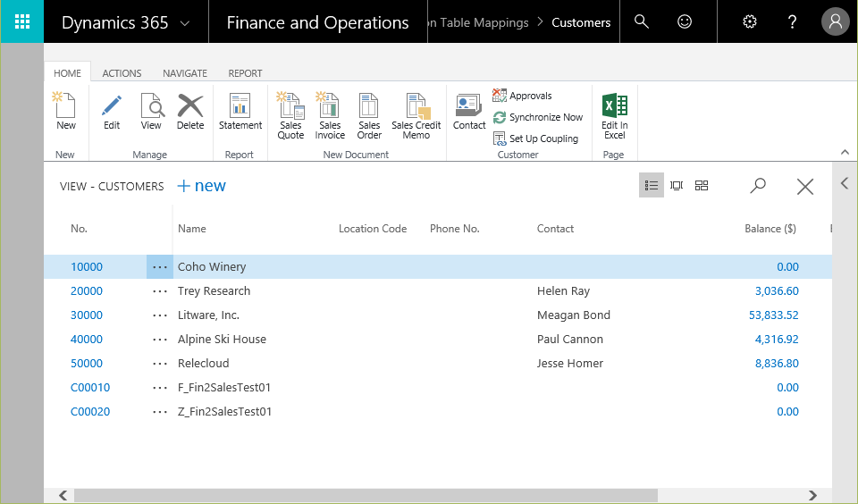Click the Edit pencil icon
This screenshot has width=858, height=504.
112,111
